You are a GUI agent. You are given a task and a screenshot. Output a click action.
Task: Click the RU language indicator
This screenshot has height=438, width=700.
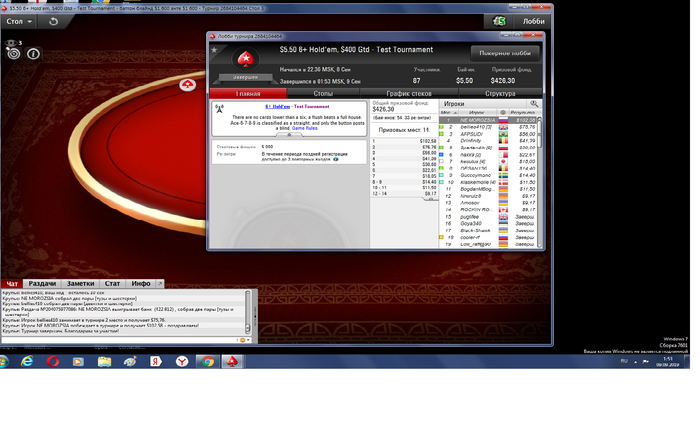624,361
